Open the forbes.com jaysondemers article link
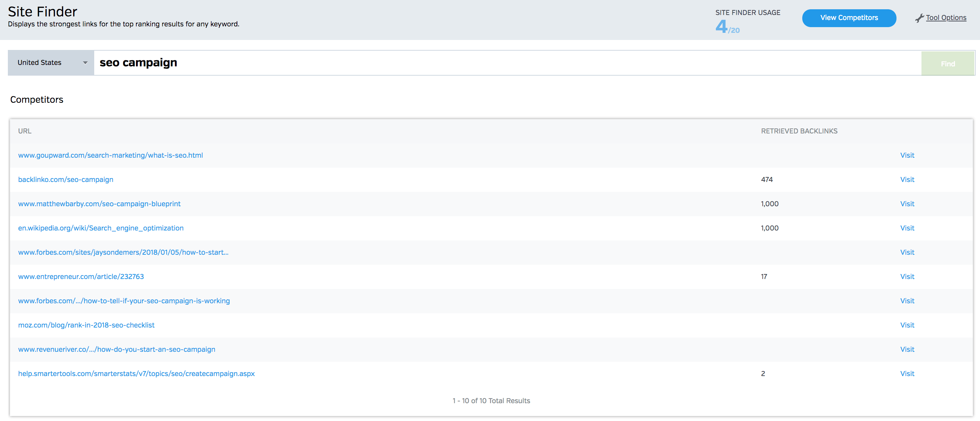980x421 pixels. tap(123, 253)
